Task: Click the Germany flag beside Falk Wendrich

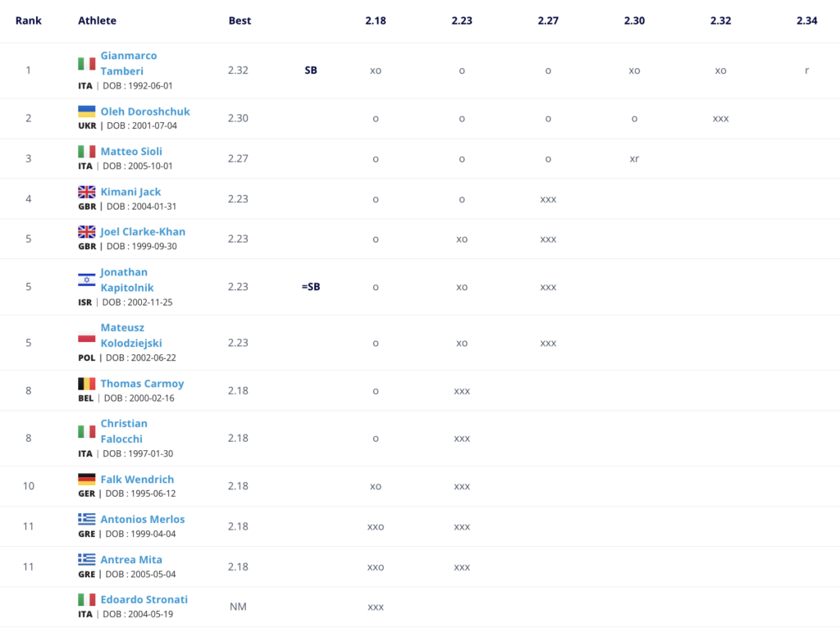Action: tap(87, 479)
